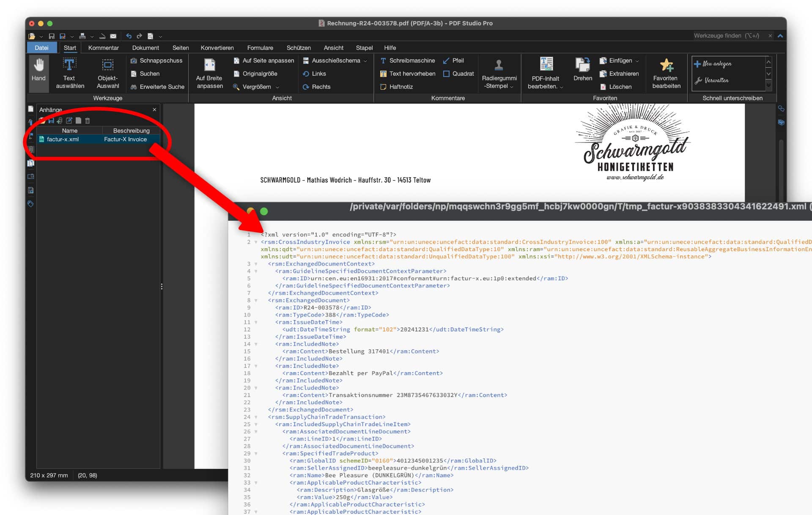Image resolution: width=812 pixels, height=515 pixels.
Task: Toggle the Text hervorheben tool
Action: (x=408, y=74)
